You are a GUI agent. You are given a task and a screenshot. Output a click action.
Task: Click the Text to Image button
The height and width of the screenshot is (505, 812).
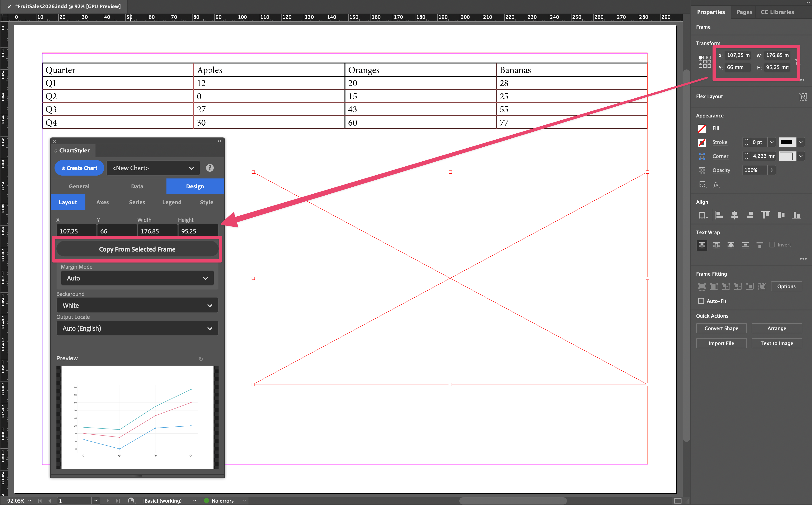(777, 343)
